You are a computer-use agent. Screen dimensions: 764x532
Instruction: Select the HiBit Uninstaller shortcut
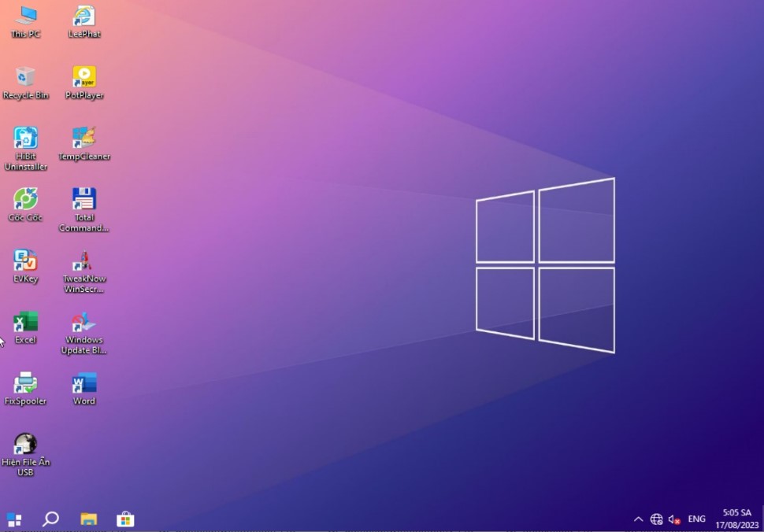(25, 149)
